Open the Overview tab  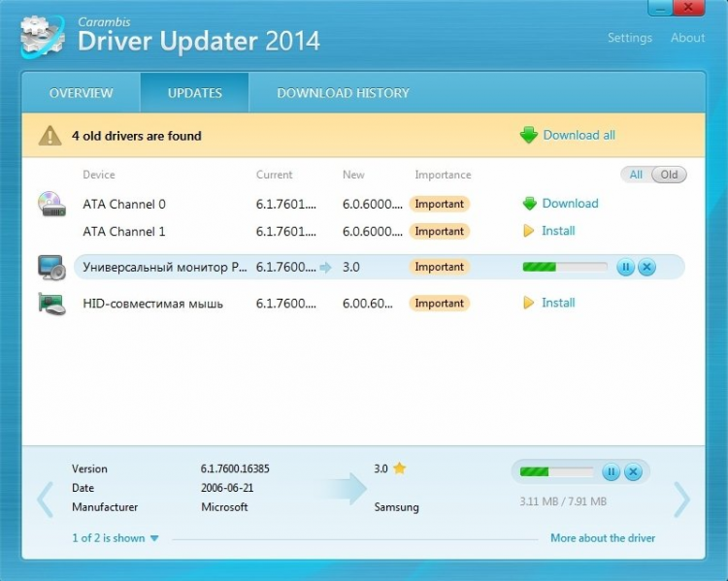pyautogui.click(x=82, y=93)
